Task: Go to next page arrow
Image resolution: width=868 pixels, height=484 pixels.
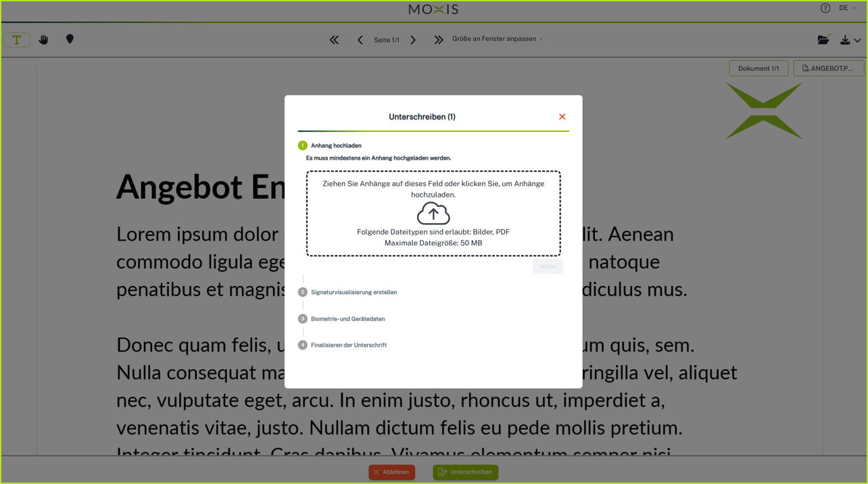Action: point(413,39)
